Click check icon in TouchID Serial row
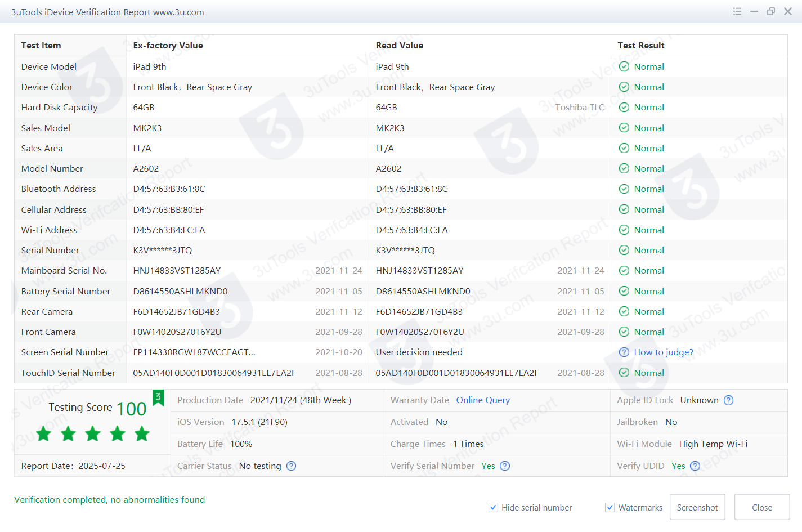 [624, 373]
